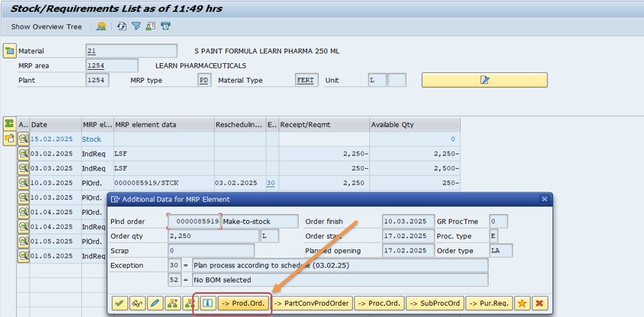Click the order report hierarchy icon
The height and width of the screenshot is (317, 644).
pos(173,303)
